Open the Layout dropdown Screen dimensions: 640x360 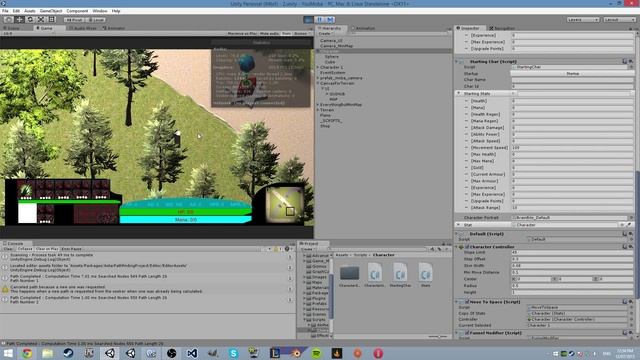point(619,20)
